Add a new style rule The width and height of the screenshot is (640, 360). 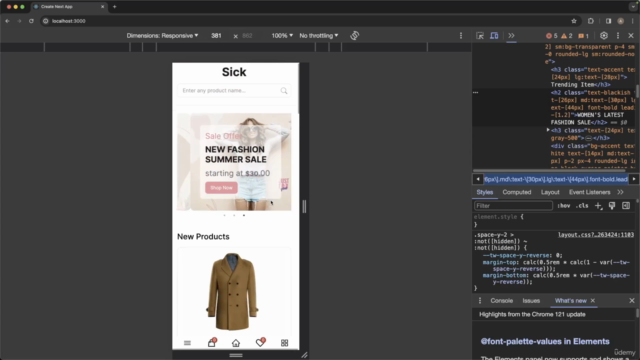coord(598,206)
